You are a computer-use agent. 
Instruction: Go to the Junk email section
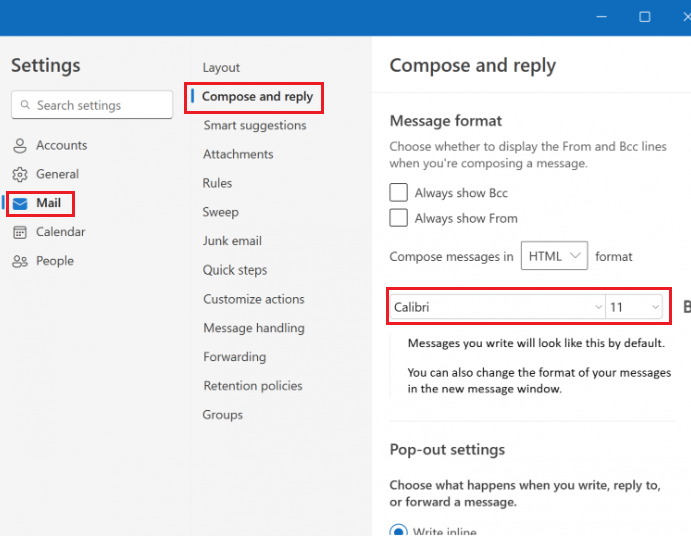232,241
